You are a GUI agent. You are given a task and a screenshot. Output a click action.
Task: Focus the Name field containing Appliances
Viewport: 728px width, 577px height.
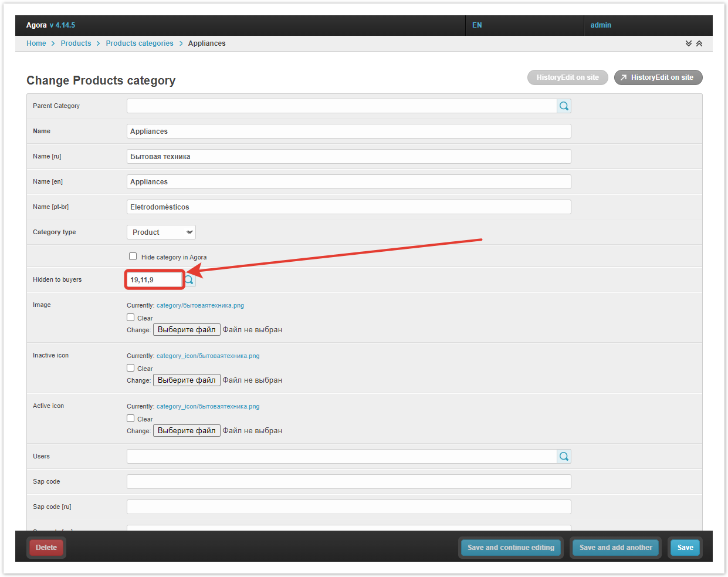(349, 131)
